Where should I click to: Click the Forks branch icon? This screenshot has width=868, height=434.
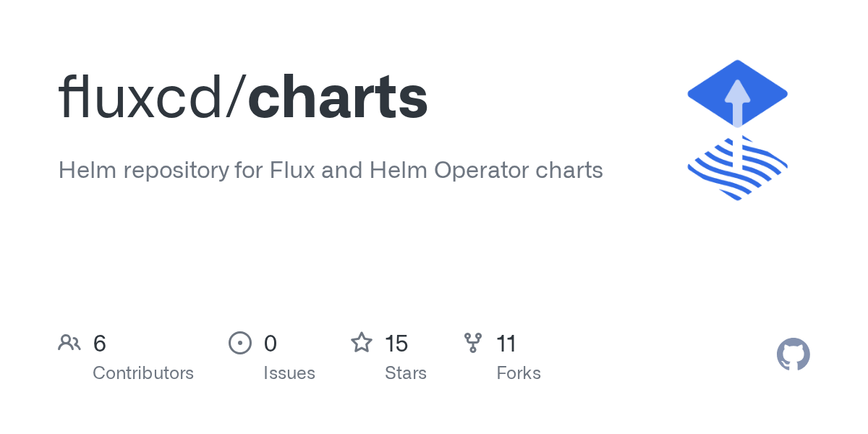pos(473,343)
